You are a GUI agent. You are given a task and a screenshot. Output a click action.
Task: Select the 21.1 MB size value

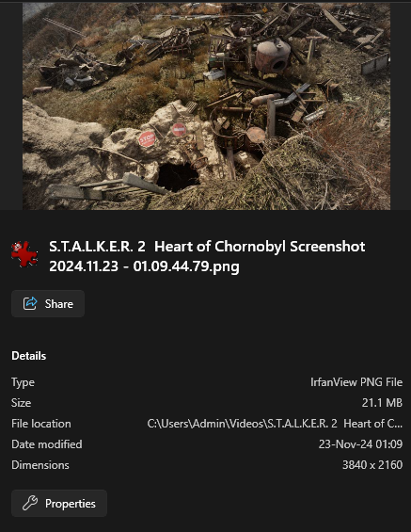point(382,403)
